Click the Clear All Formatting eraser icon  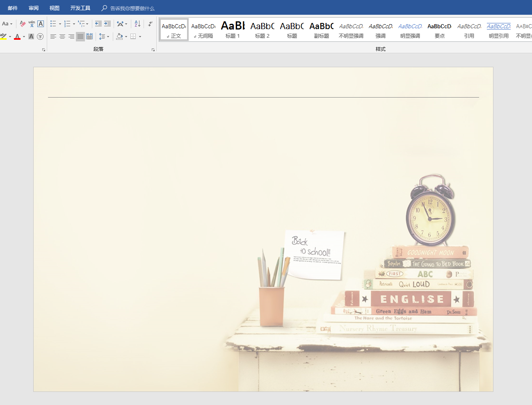click(23, 24)
